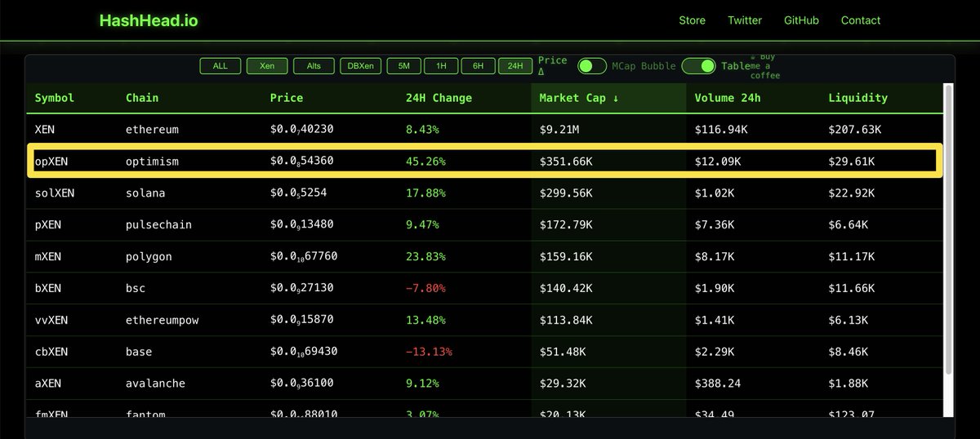Click the 17.88% change value
Screen dimensions: 980x439
[425, 193]
